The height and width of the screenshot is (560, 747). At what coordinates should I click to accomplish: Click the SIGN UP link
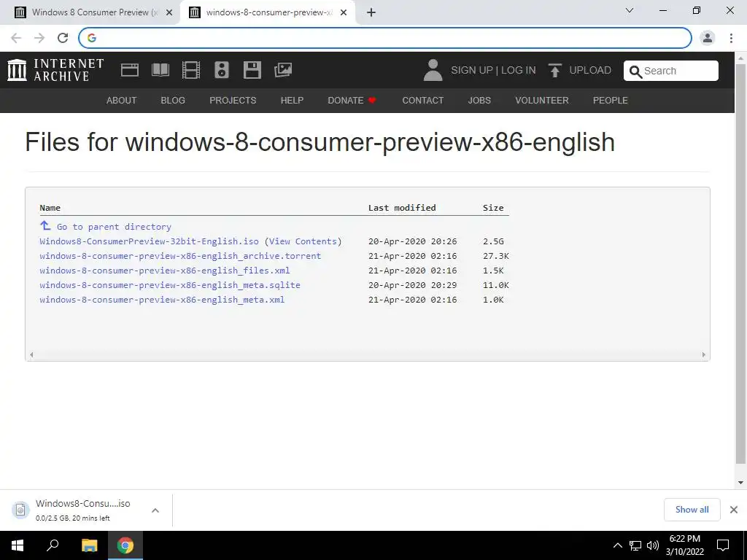pyautogui.click(x=472, y=71)
